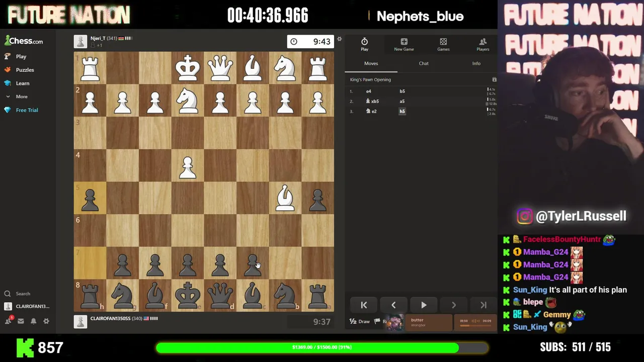The width and height of the screenshot is (644, 362).
Task: Select move b5 in move list
Action: 402,92
